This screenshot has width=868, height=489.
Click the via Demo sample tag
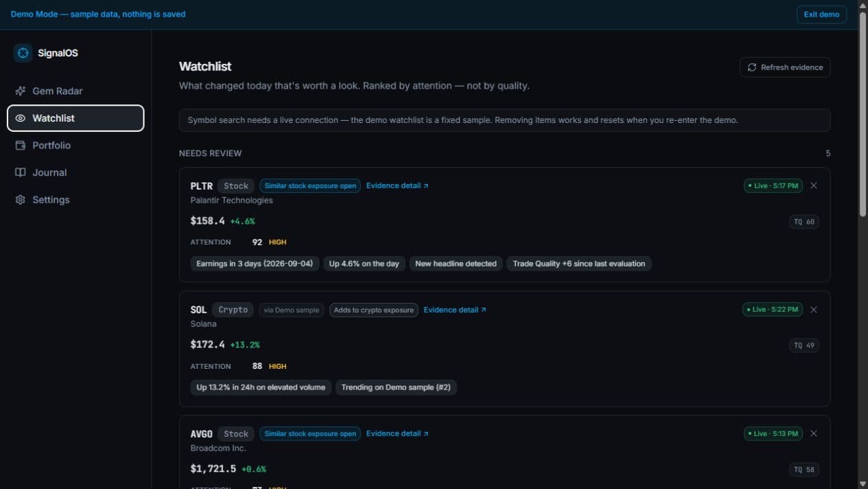(292, 310)
